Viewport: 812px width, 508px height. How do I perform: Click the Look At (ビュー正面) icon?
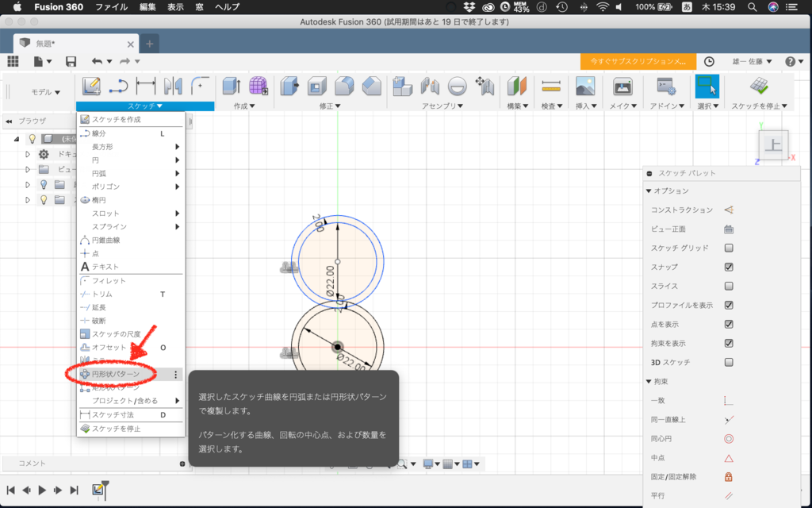(729, 229)
